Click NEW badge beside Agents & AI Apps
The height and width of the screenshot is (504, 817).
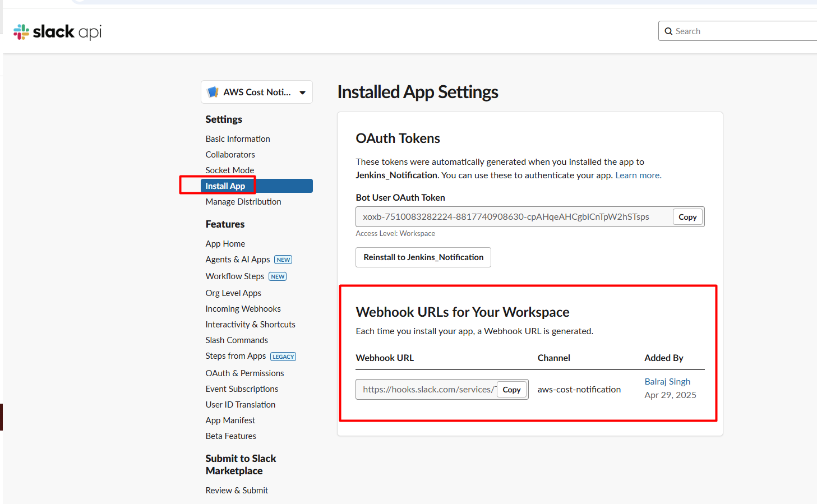click(x=283, y=260)
